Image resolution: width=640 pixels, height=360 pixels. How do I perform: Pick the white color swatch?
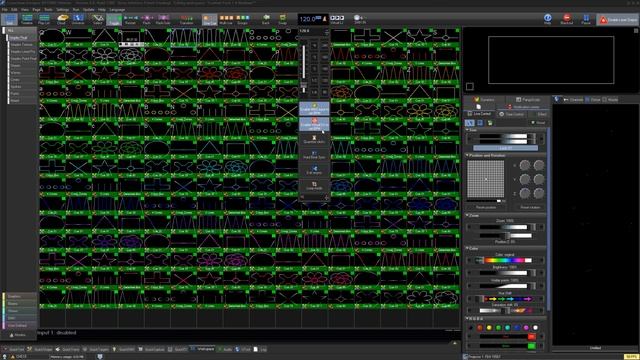tap(535, 327)
